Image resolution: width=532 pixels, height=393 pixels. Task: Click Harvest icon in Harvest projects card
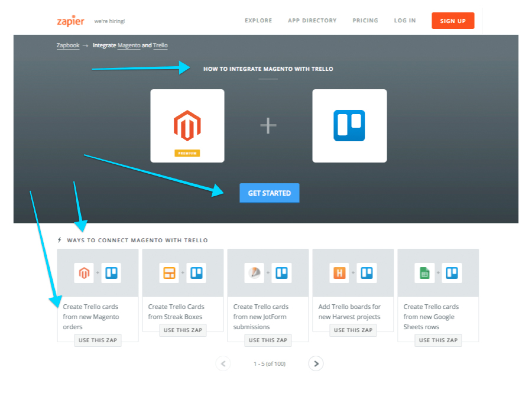tap(339, 273)
